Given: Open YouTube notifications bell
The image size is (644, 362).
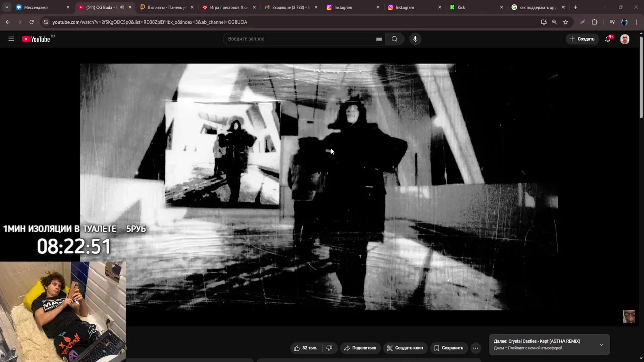Looking at the screenshot, I should coord(608,39).
